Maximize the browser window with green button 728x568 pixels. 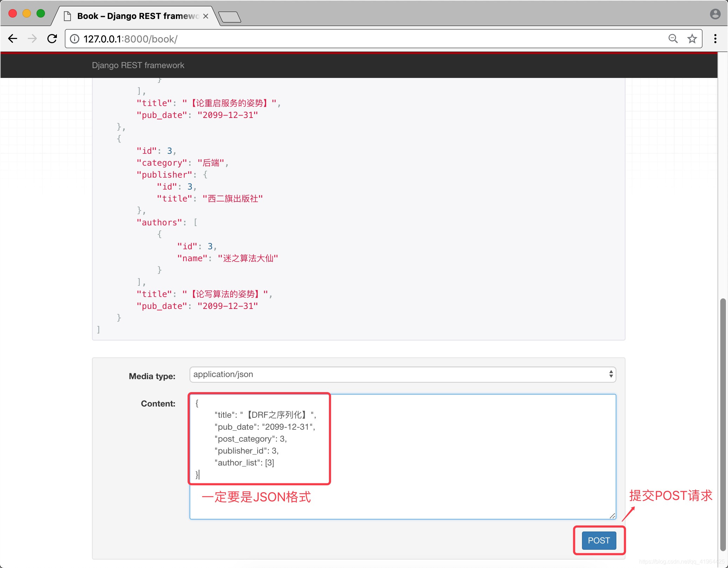41,13
